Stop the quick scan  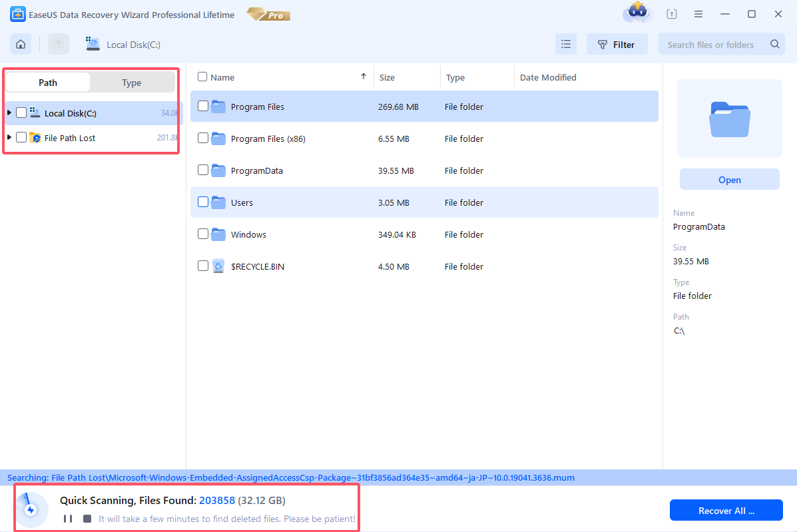pos(87,519)
